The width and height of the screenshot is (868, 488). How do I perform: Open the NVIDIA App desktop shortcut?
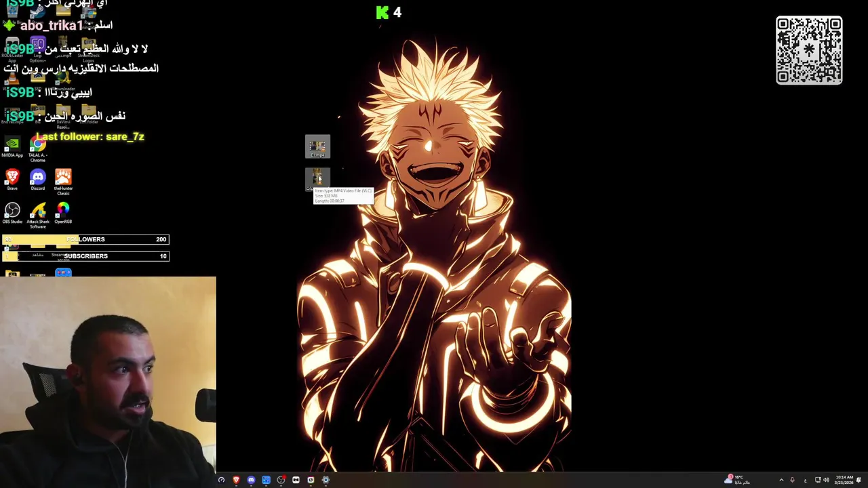click(x=12, y=147)
